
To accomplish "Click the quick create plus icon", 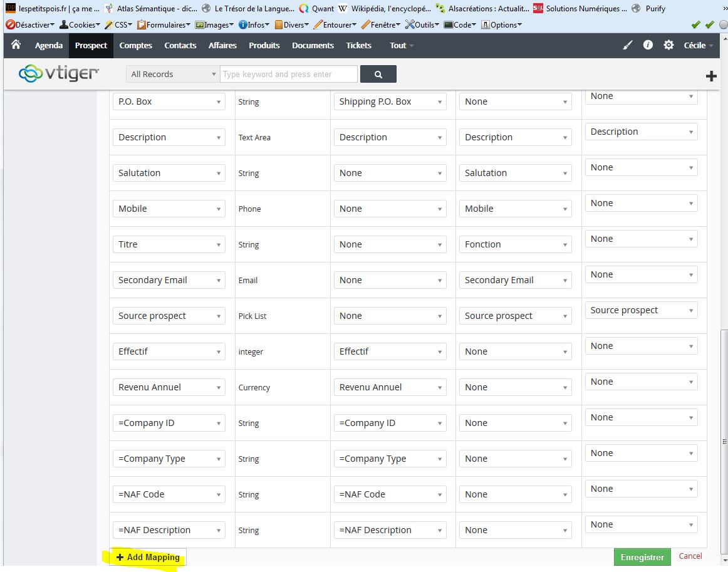I will click(711, 76).
